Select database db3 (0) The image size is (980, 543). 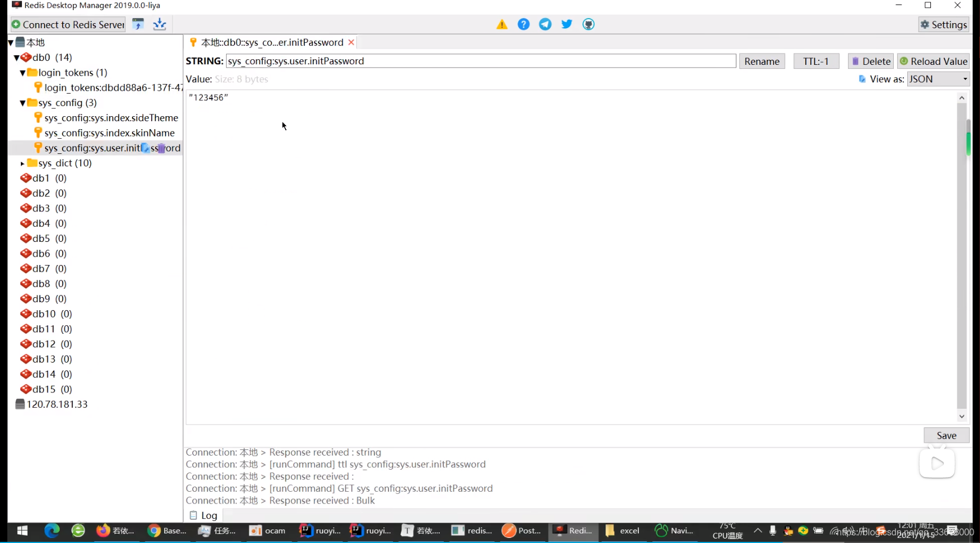[x=43, y=209]
